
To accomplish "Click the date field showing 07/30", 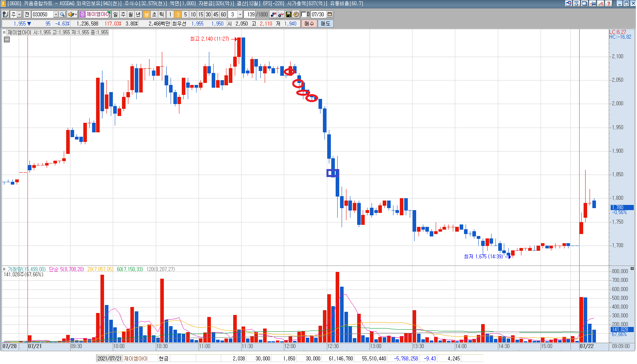I will (318, 14).
